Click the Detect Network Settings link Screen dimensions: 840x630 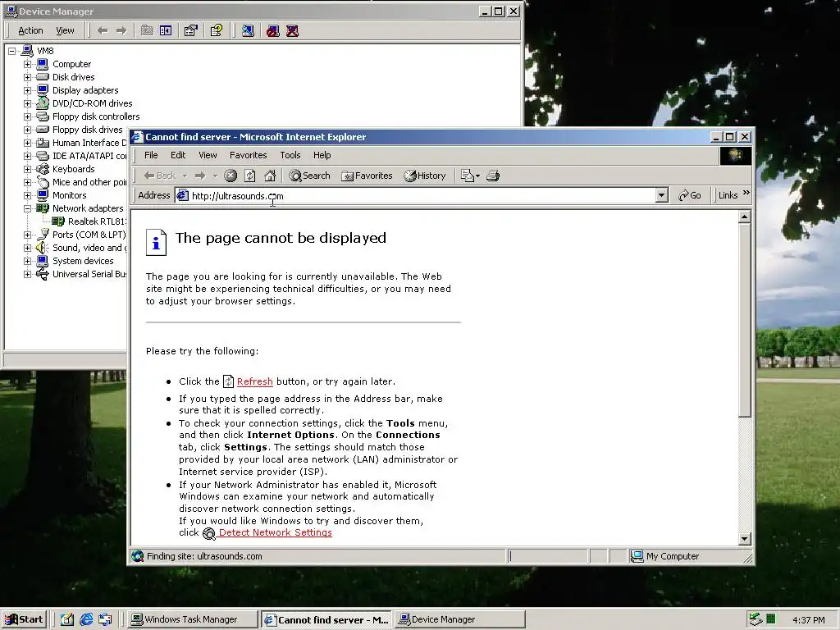(276, 532)
